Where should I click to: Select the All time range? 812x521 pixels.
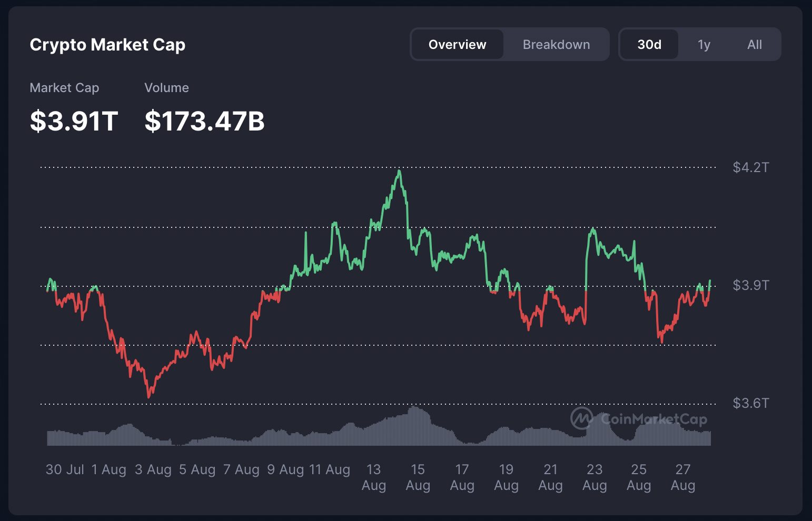click(x=755, y=45)
